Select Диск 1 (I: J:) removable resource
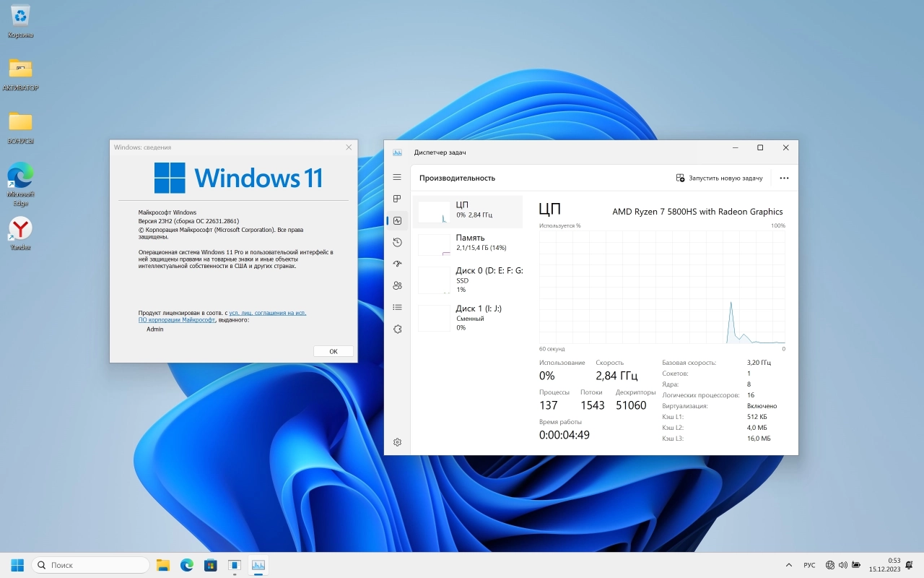 point(468,318)
